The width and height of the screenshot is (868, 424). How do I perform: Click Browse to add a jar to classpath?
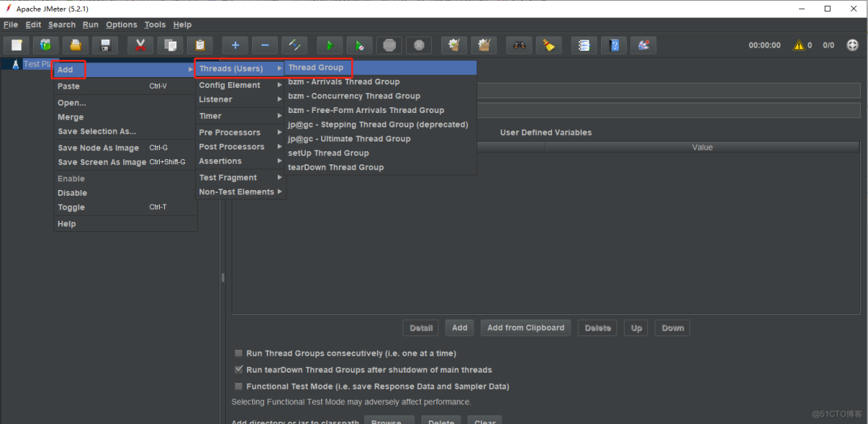point(389,421)
